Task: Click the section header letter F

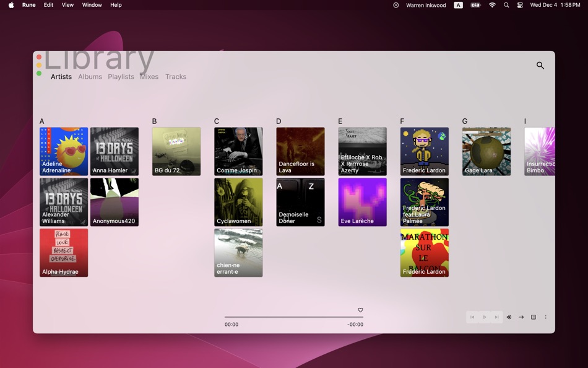Action: click(x=402, y=121)
